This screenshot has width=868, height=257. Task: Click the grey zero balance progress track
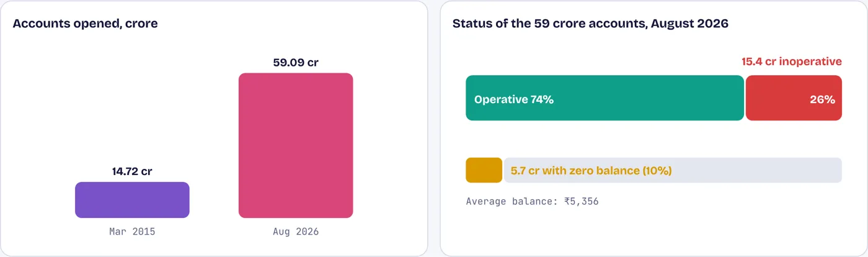pyautogui.click(x=673, y=170)
